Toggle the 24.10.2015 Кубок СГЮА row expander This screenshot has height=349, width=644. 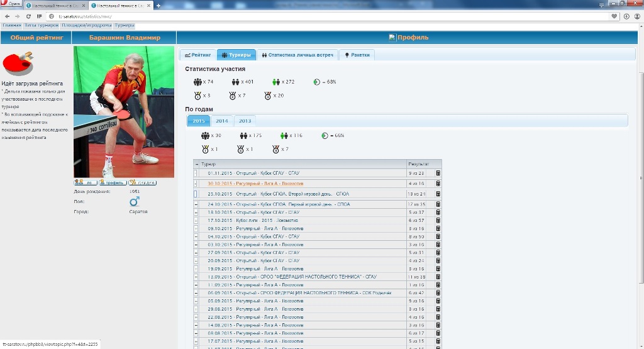(196, 204)
